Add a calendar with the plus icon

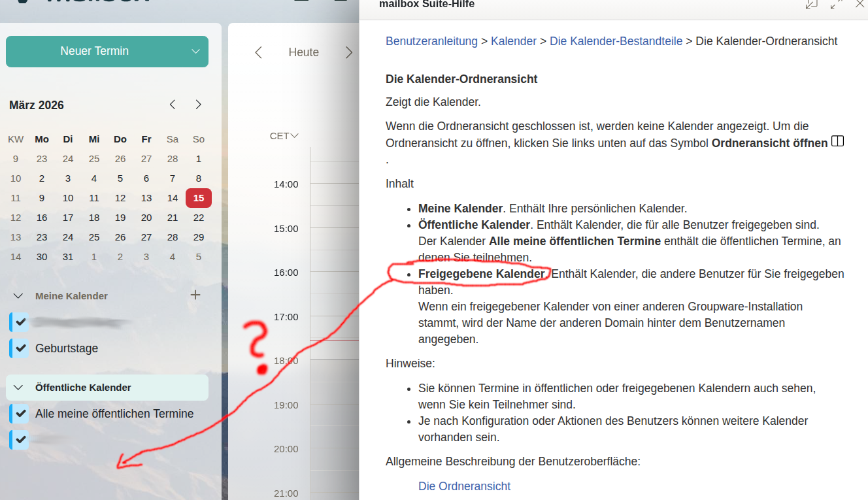(x=195, y=295)
